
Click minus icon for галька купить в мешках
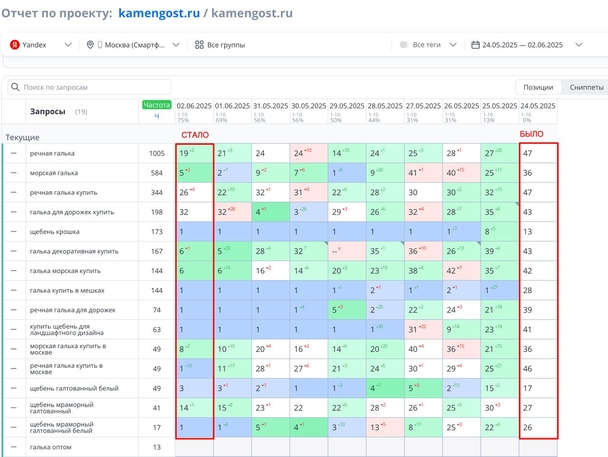point(14,290)
